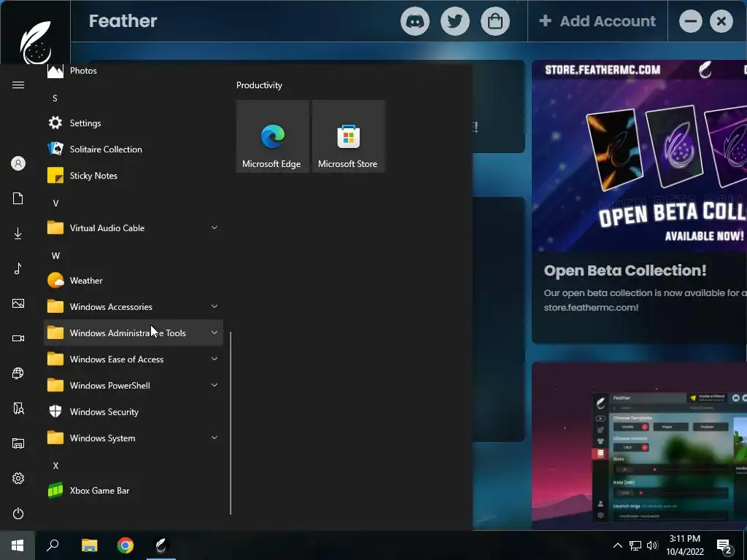Open the Microsoft Store tile

(348, 136)
